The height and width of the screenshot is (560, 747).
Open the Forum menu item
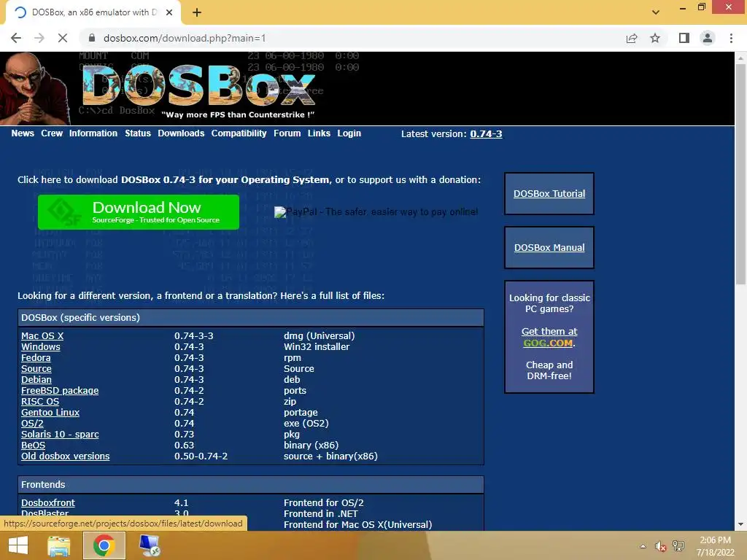click(287, 133)
